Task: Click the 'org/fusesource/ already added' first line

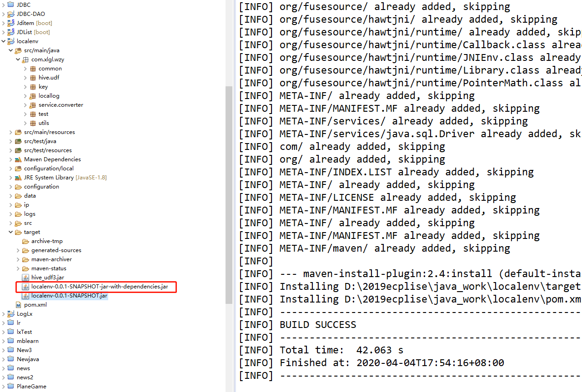Action: tap(375, 6)
